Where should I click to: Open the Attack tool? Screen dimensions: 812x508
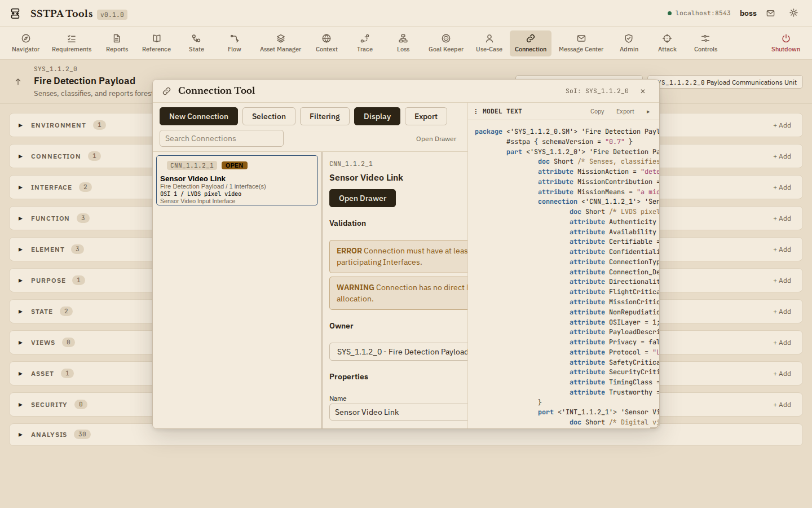coord(667,43)
